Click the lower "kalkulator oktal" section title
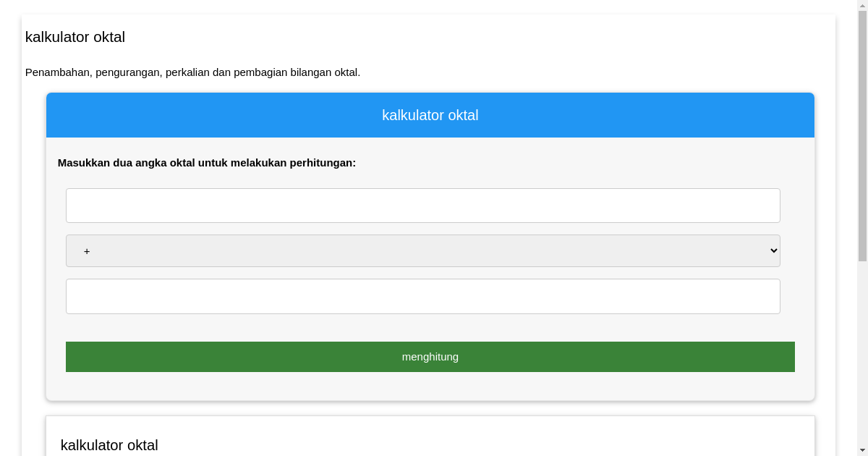 coord(109,445)
